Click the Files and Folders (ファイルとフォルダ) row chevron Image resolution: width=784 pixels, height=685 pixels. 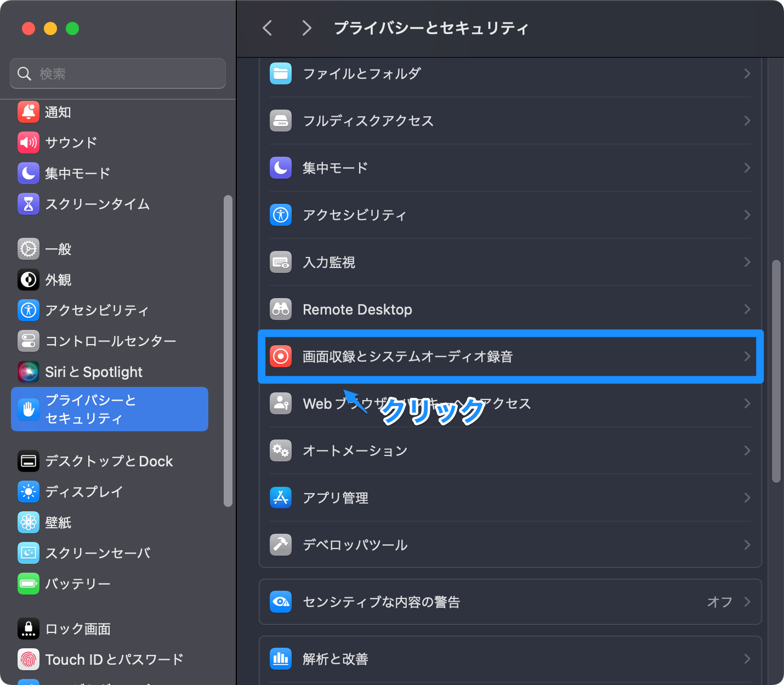pyautogui.click(x=747, y=73)
